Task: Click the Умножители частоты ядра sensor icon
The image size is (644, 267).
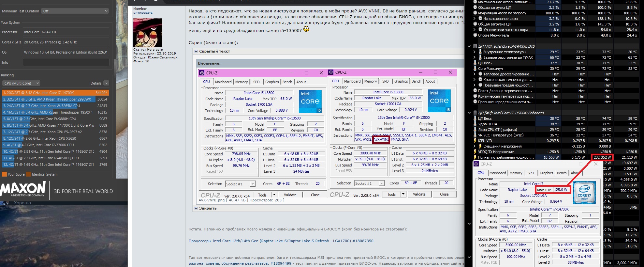Action: [x=480, y=30]
